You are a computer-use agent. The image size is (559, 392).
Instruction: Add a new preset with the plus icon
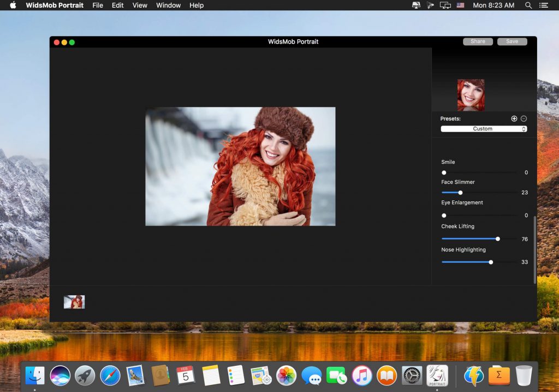pos(514,118)
